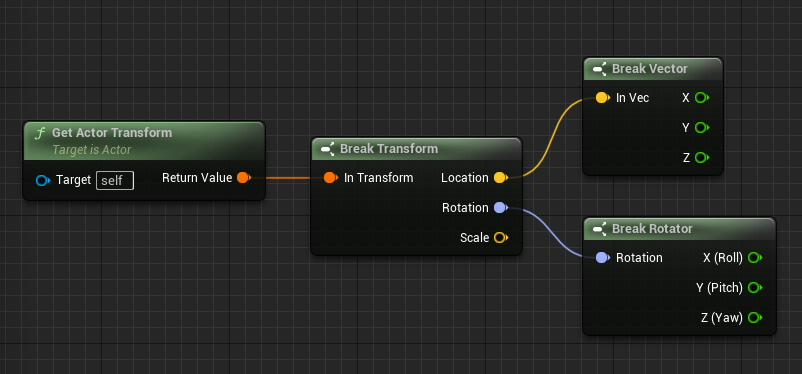Click the Y (Pitch) label
802x374 pixels.
coord(719,288)
